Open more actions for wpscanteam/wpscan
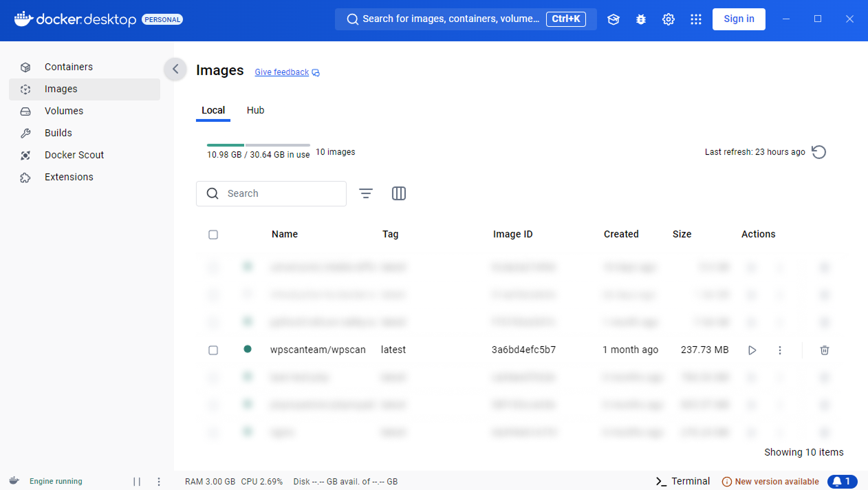 click(x=780, y=350)
